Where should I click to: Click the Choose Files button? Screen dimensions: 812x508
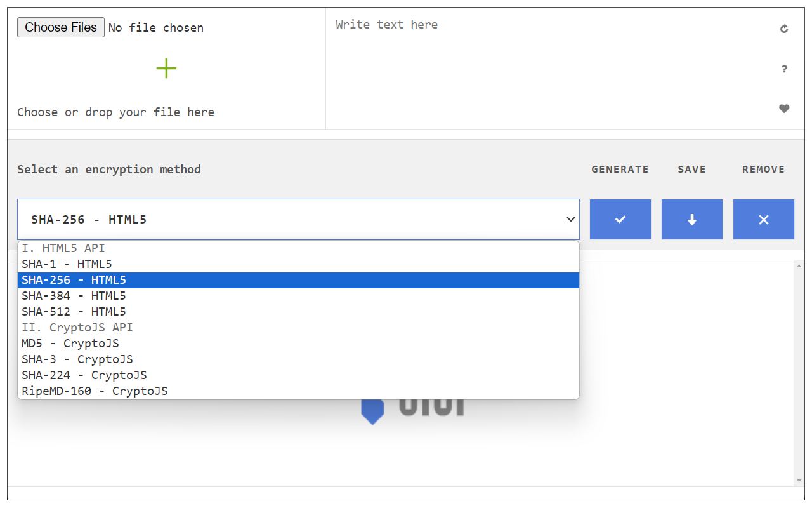[x=61, y=27]
